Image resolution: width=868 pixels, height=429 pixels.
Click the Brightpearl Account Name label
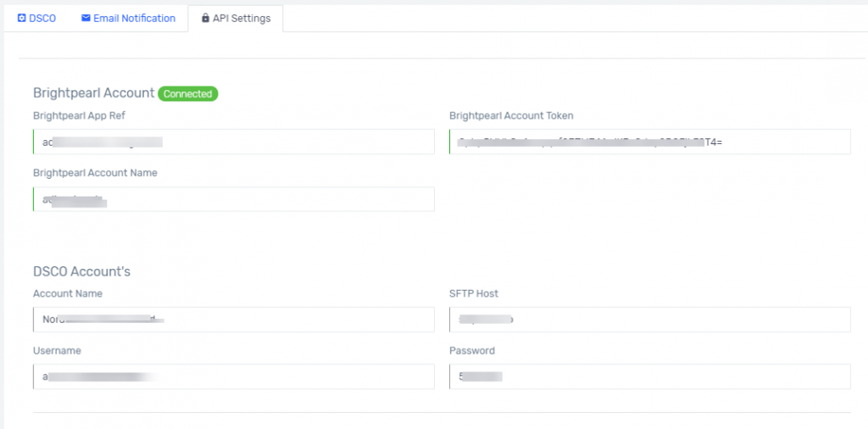click(95, 173)
